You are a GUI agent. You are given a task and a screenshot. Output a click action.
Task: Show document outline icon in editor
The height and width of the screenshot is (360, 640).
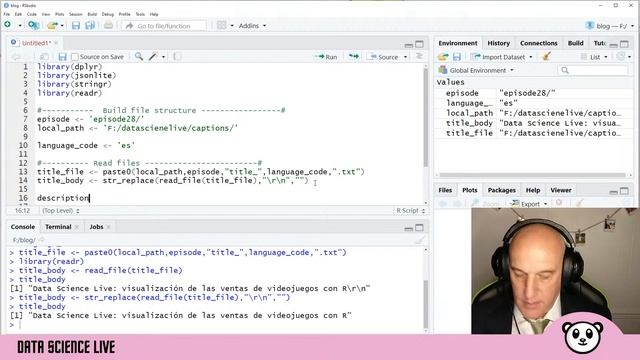click(x=419, y=56)
